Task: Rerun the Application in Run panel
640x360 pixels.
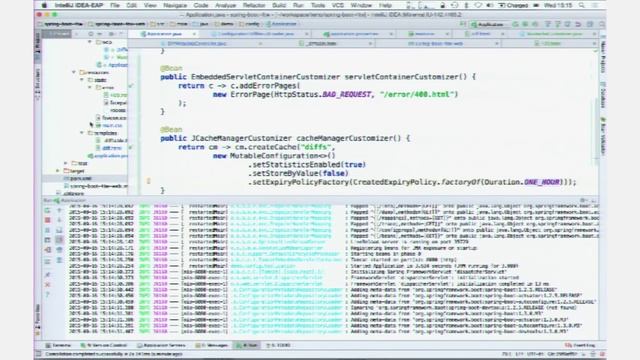Action: 47,210
